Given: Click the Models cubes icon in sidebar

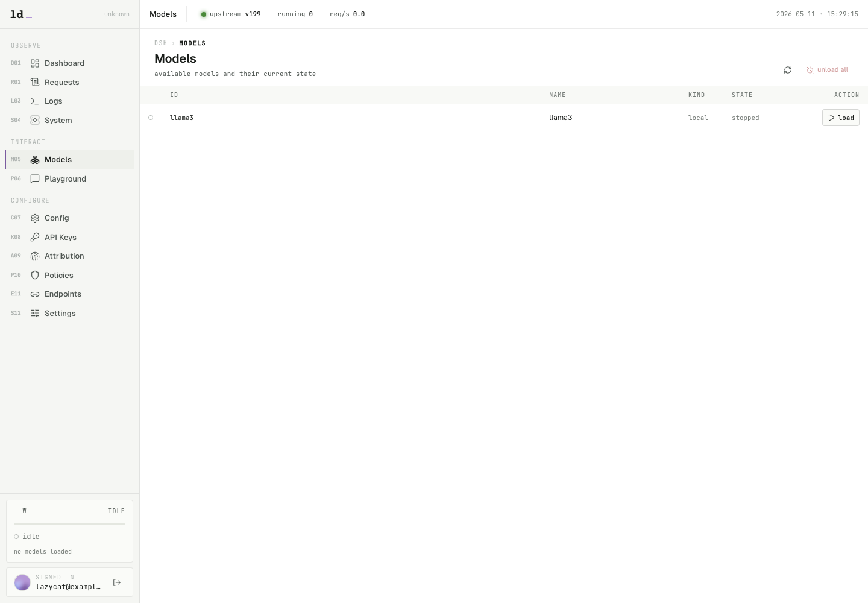Looking at the screenshot, I should [35, 160].
